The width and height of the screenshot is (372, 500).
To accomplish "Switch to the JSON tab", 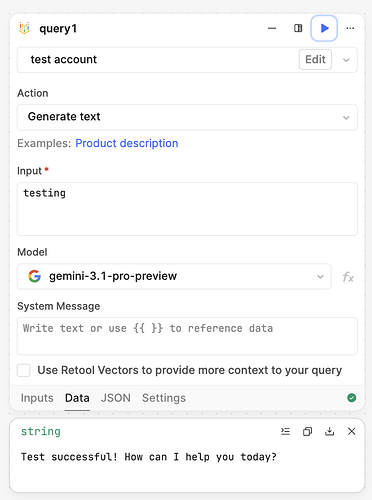I will click(x=116, y=398).
